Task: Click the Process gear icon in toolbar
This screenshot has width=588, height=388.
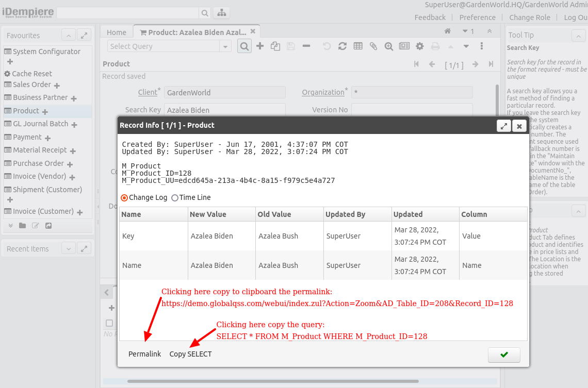Action: coord(420,46)
